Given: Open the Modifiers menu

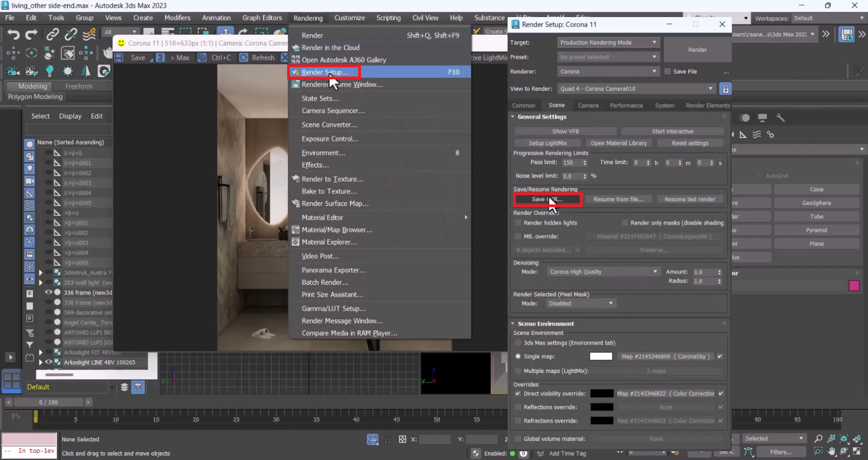Looking at the screenshot, I should 177,18.
